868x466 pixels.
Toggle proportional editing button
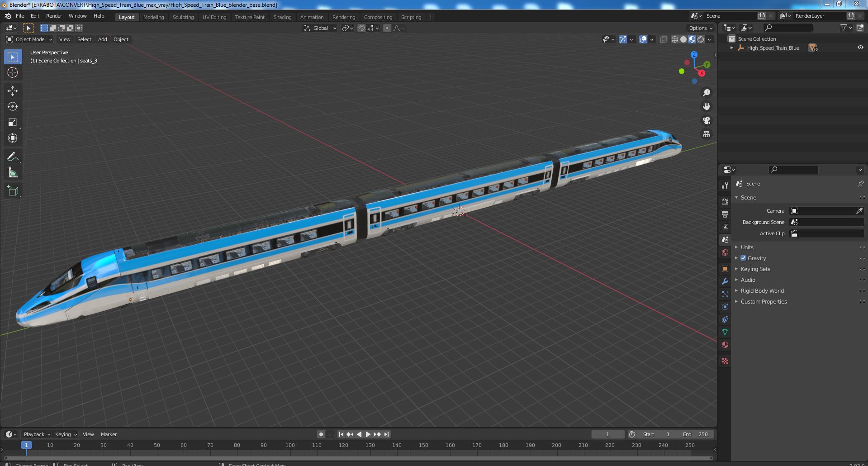point(387,28)
